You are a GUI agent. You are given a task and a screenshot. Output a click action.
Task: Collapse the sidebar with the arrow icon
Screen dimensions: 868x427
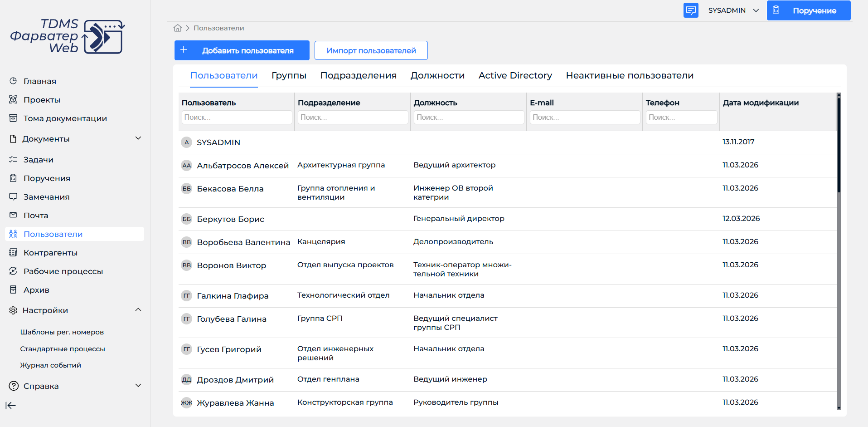tap(11, 406)
